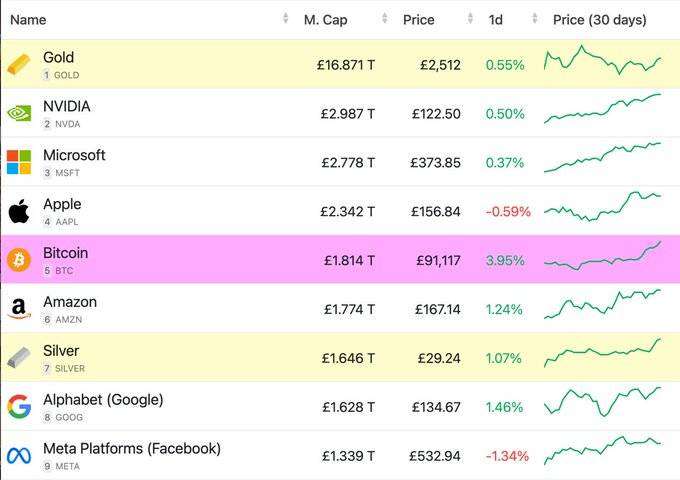The image size is (680, 480).
Task: Open the Alphabet (Google) link
Action: tap(103, 400)
